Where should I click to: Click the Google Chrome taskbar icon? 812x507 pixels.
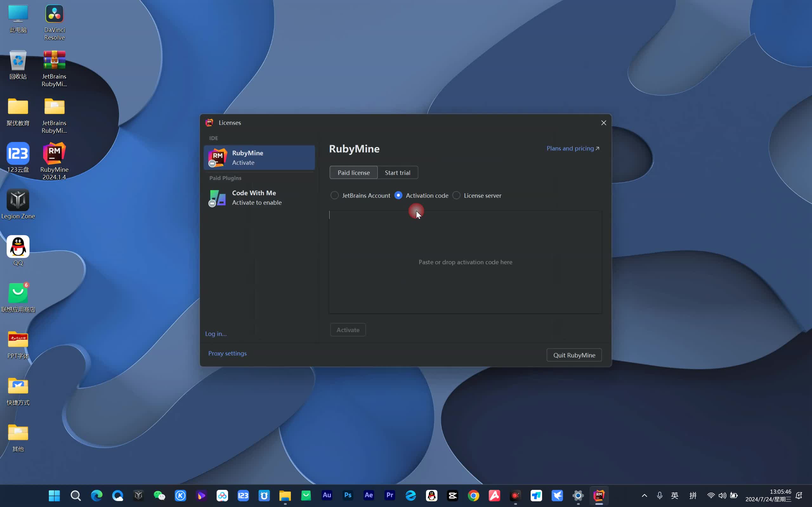point(474,495)
